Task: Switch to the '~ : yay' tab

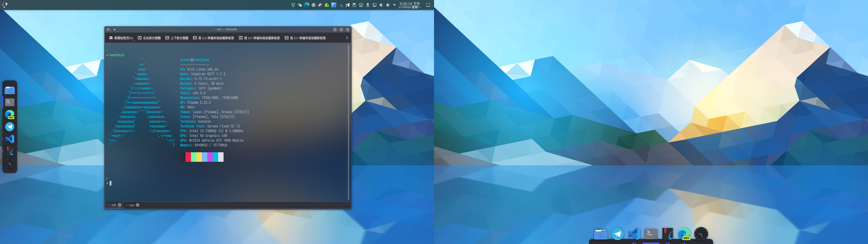Action: click(x=130, y=205)
